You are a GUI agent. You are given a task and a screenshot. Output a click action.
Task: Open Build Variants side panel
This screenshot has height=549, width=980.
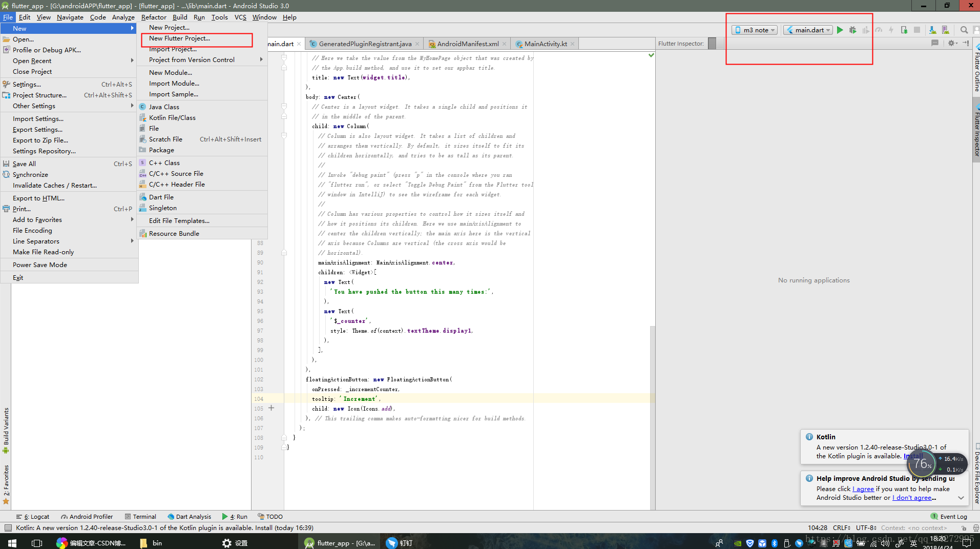point(6,431)
